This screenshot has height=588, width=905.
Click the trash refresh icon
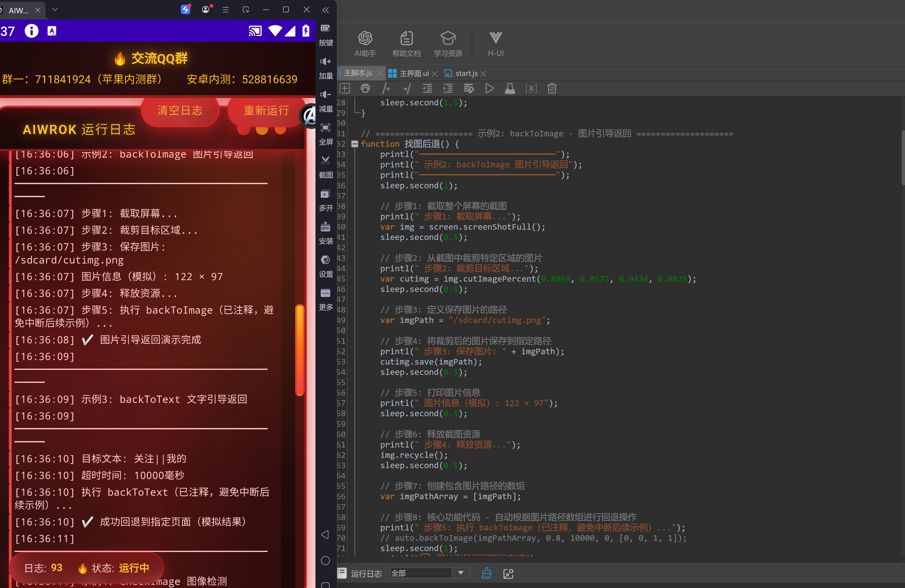[552, 89]
